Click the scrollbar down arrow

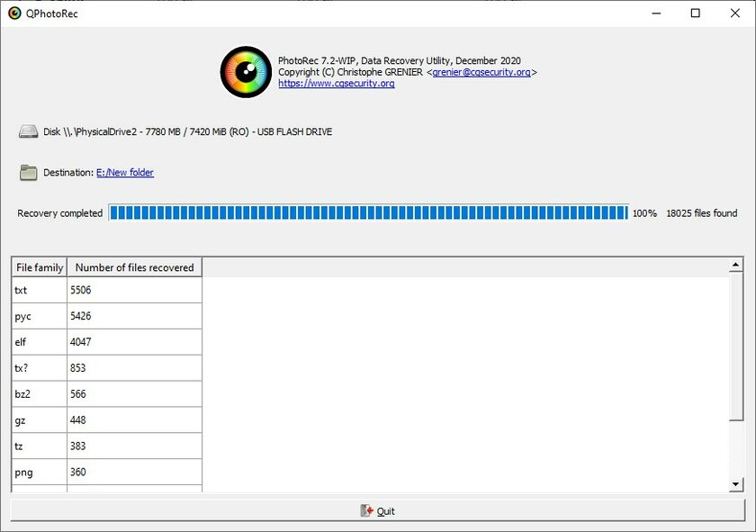(x=736, y=484)
